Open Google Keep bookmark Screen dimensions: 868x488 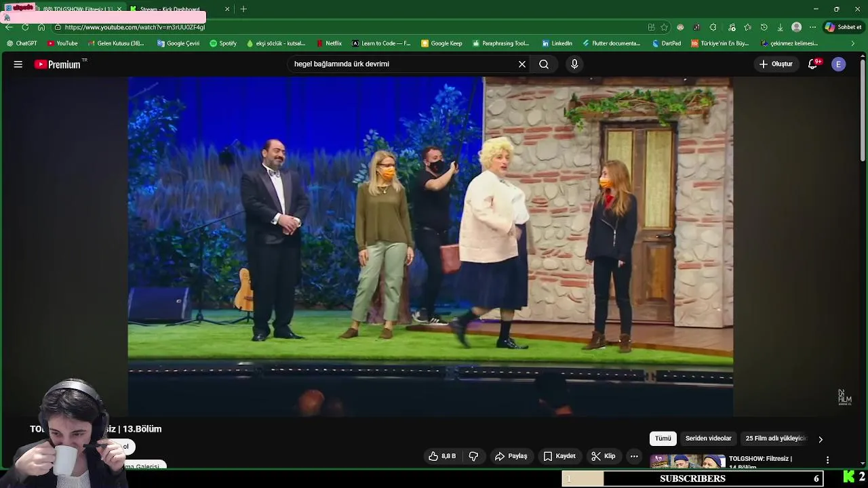point(441,43)
